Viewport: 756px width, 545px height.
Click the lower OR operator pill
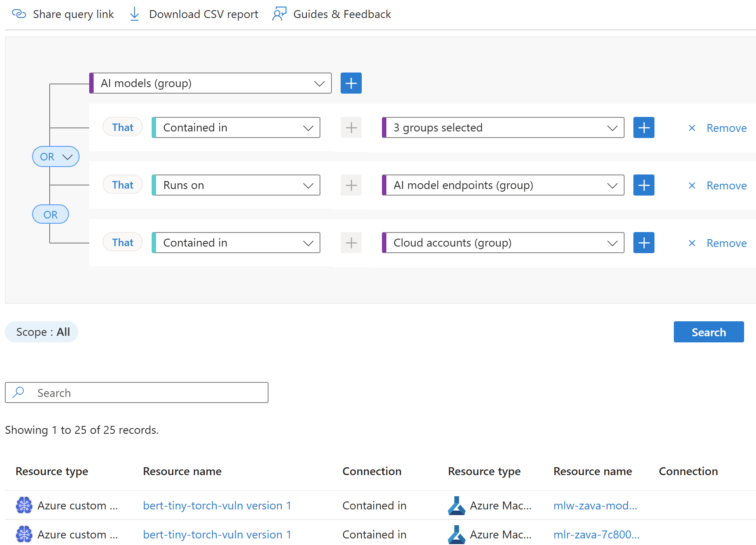point(51,214)
